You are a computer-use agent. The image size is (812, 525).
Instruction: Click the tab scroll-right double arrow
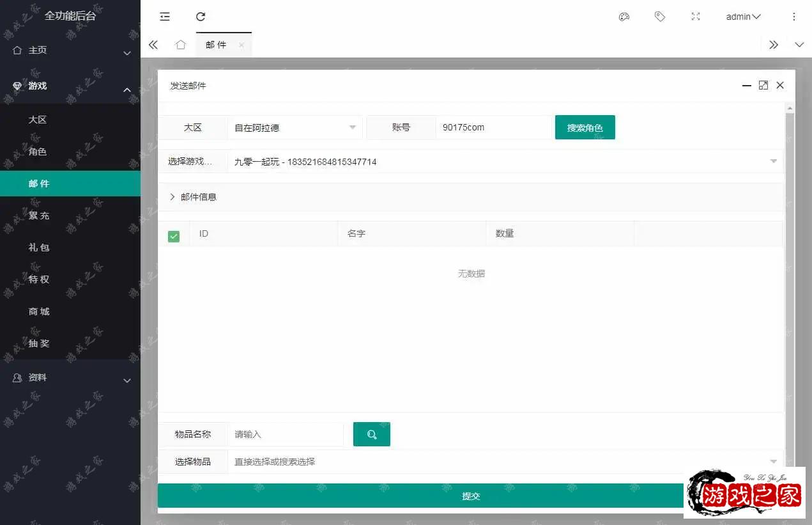(774, 45)
